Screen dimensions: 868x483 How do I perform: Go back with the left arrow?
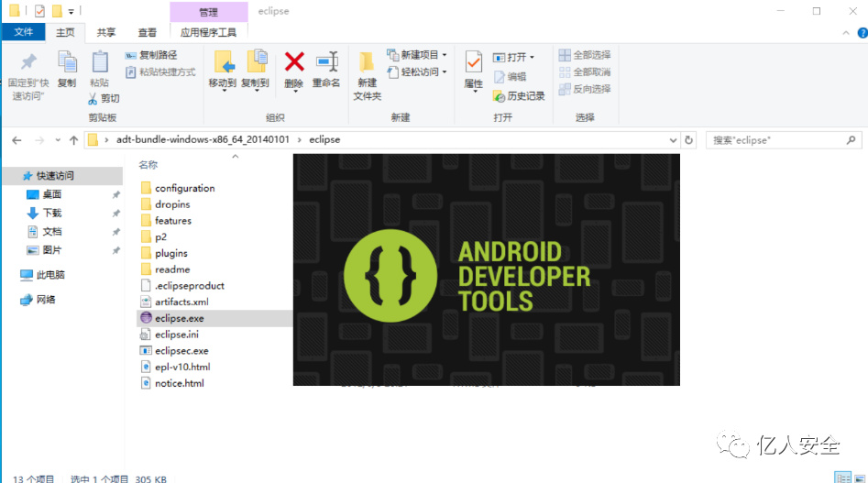click(16, 140)
